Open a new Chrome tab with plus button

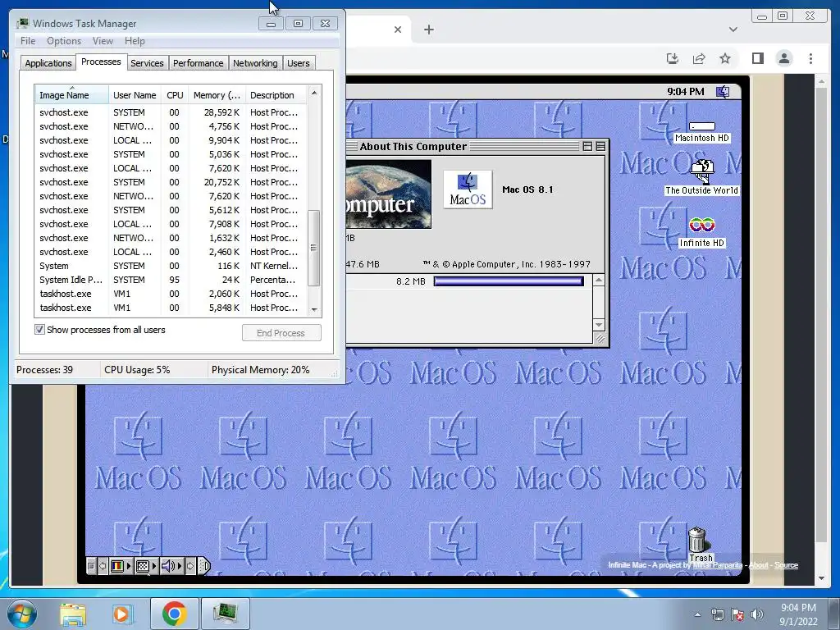(x=428, y=30)
